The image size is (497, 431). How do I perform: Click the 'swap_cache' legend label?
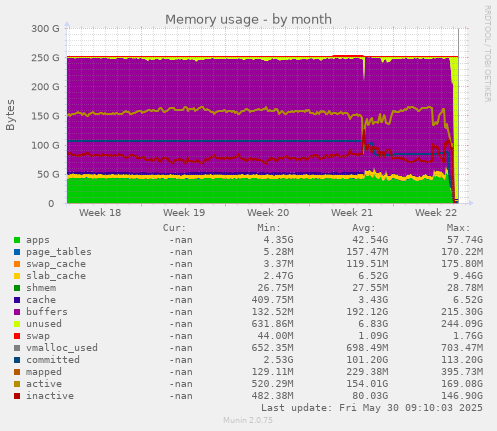click(x=56, y=264)
